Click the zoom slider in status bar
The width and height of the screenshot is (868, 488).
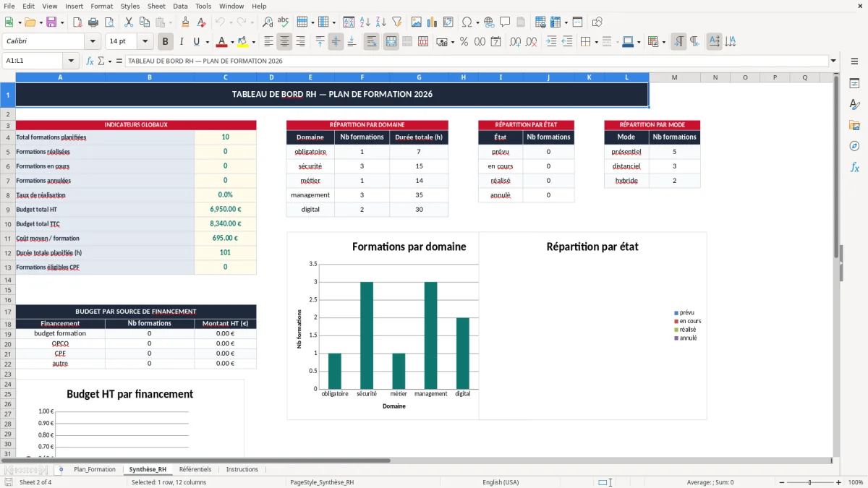[809, 482]
